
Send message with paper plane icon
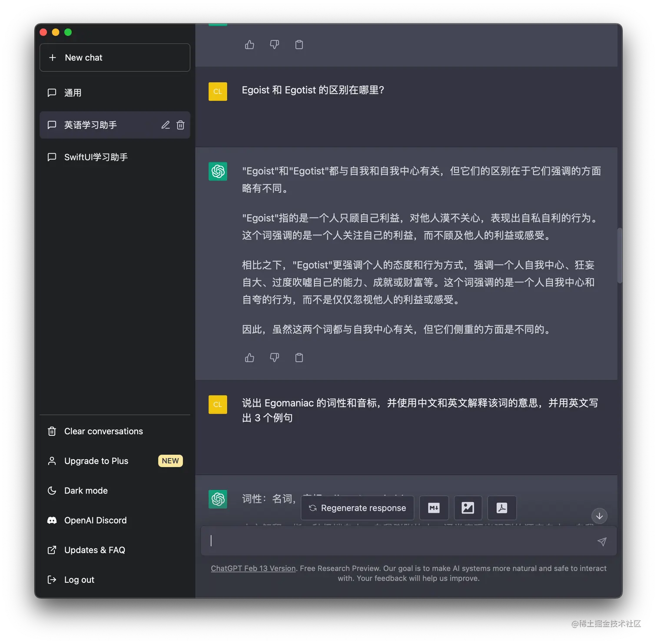pyautogui.click(x=602, y=541)
